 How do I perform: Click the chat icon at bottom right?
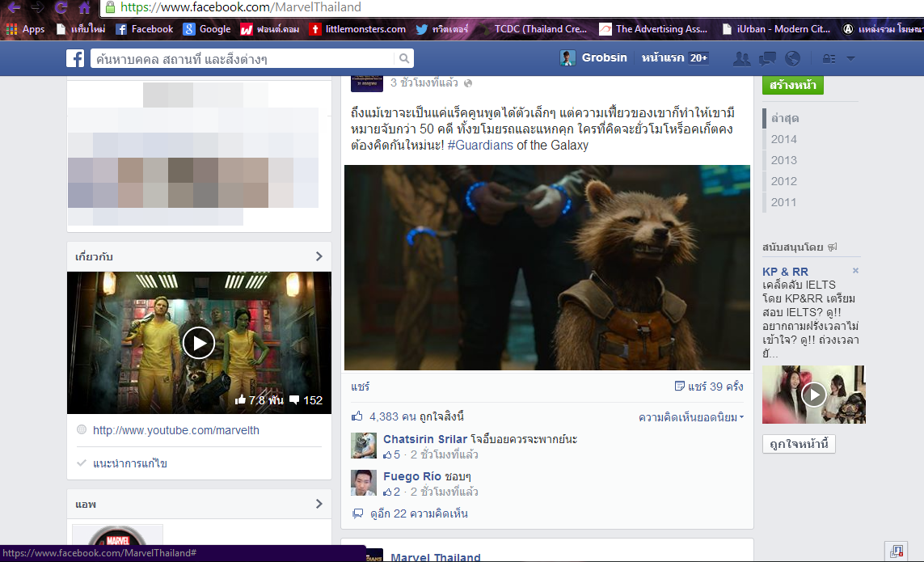tap(897, 551)
